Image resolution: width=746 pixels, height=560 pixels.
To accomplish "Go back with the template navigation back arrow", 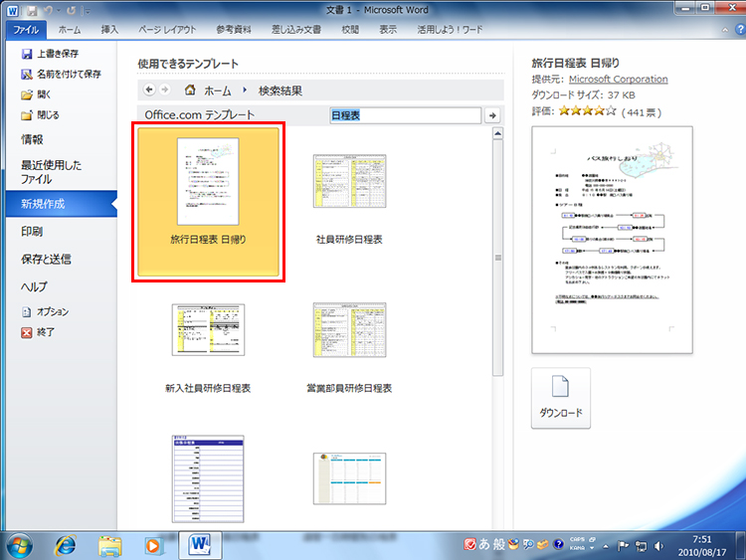I will (x=149, y=90).
